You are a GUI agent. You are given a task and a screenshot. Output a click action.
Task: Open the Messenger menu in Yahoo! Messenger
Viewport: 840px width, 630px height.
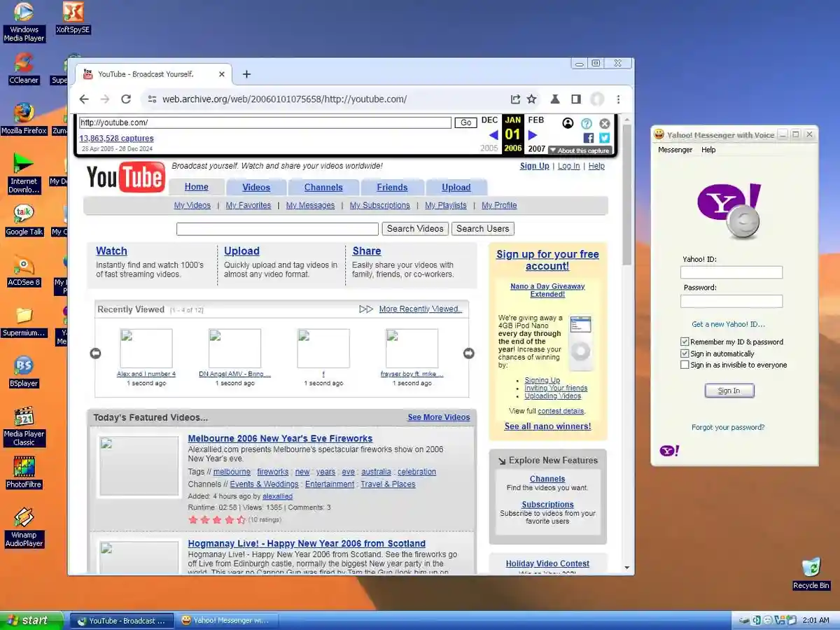click(675, 150)
